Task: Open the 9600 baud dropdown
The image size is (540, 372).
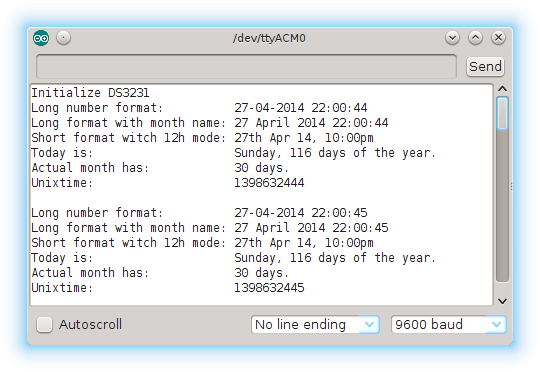Action: click(x=448, y=324)
